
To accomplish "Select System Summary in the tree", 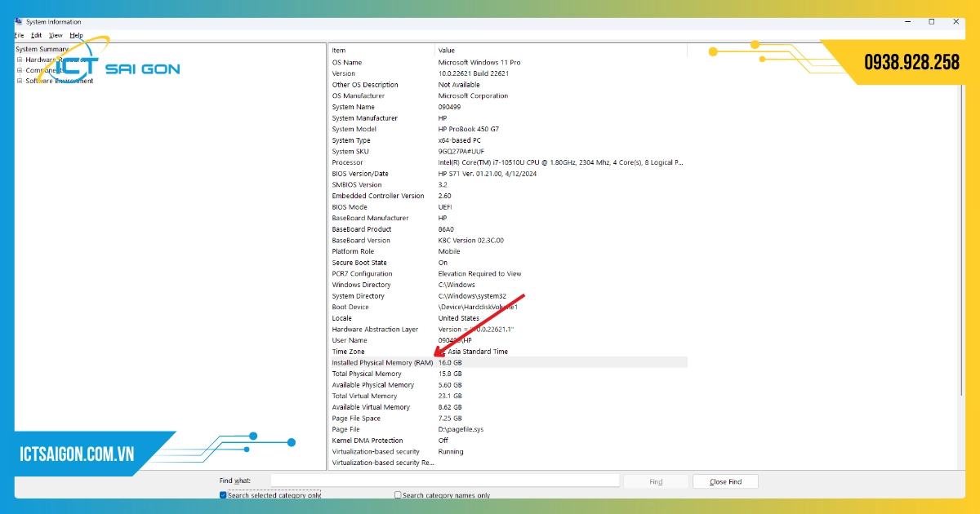I will point(42,49).
